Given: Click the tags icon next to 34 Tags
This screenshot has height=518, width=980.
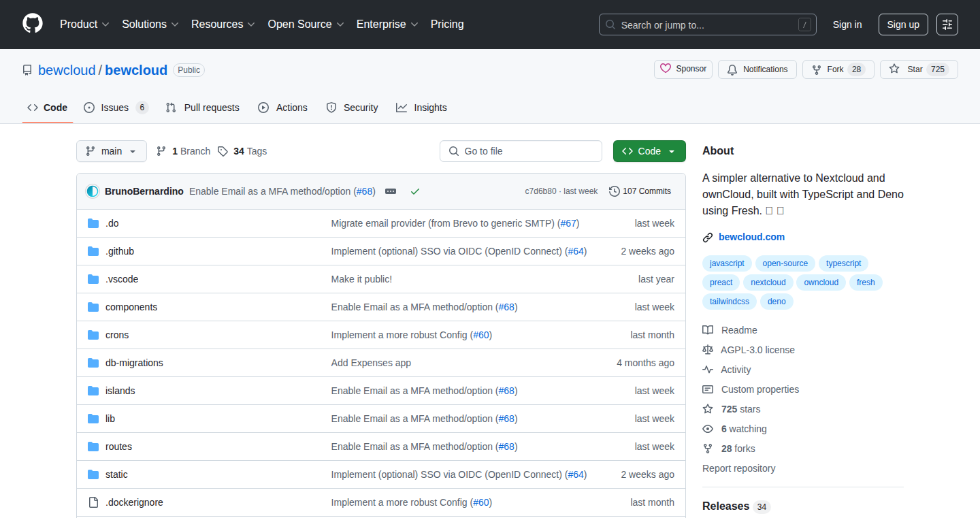Looking at the screenshot, I should pos(223,151).
